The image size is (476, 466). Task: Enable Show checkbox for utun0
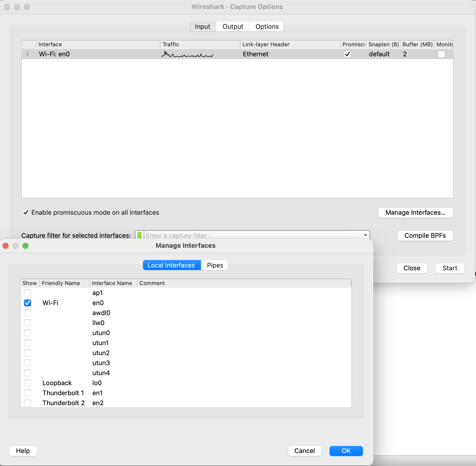click(x=27, y=333)
